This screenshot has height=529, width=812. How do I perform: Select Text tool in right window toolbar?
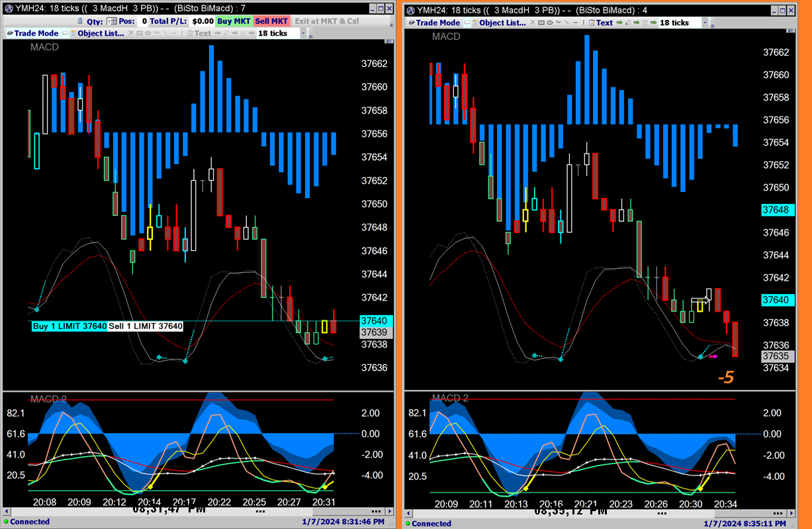[x=602, y=23]
